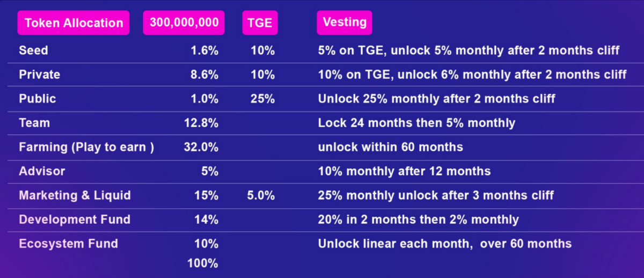Select the Advisor row label
The width and height of the screenshot is (644, 278).
(42, 171)
